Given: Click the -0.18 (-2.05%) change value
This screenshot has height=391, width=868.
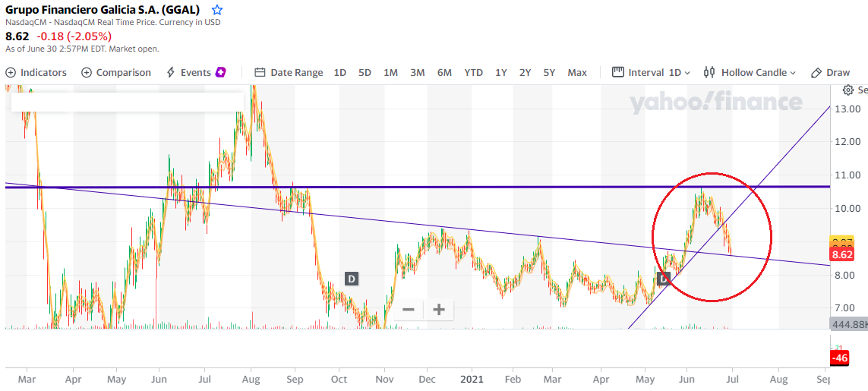Looking at the screenshot, I should [x=74, y=36].
